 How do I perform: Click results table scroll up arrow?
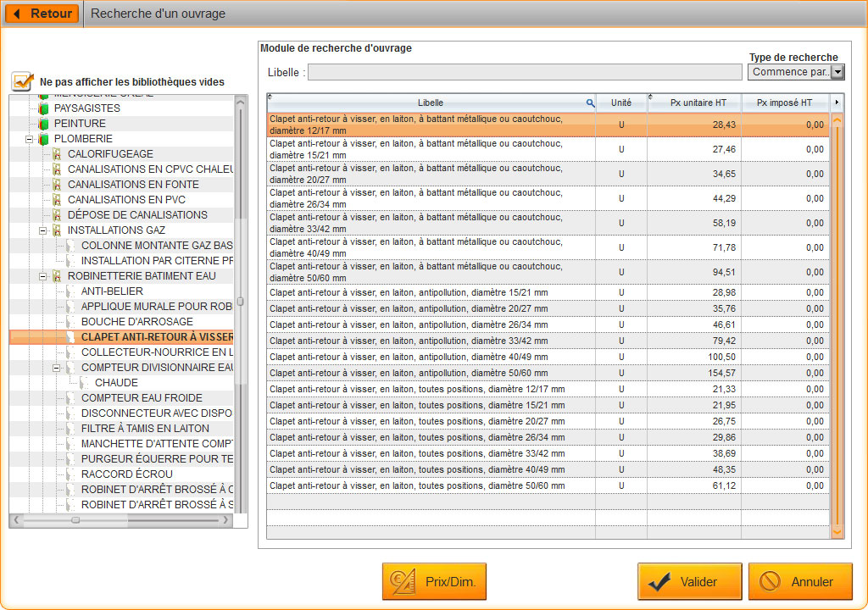(837, 120)
